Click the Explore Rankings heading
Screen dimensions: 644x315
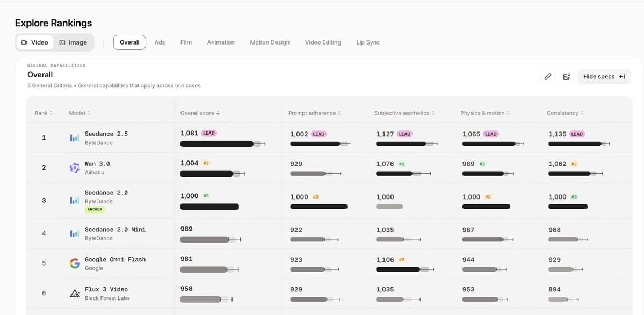53,23
